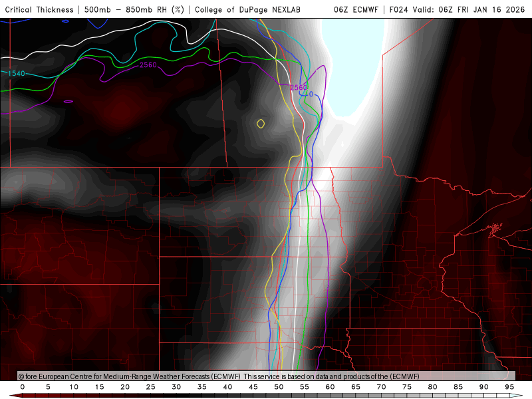Screen dimensions: 532x399
Task: Click the color scale '80' tick label
Action: pyautogui.click(x=433, y=387)
